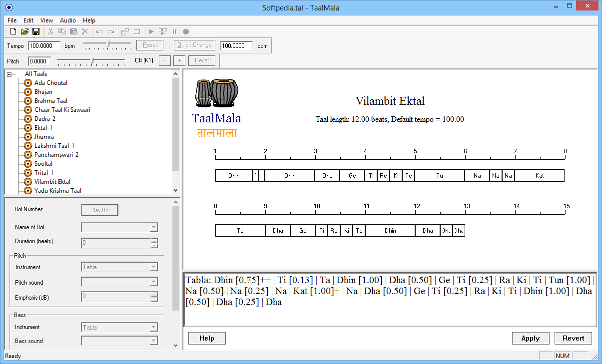Click the Tempo Reset button
Image resolution: width=602 pixels, height=364 pixels.
point(150,45)
